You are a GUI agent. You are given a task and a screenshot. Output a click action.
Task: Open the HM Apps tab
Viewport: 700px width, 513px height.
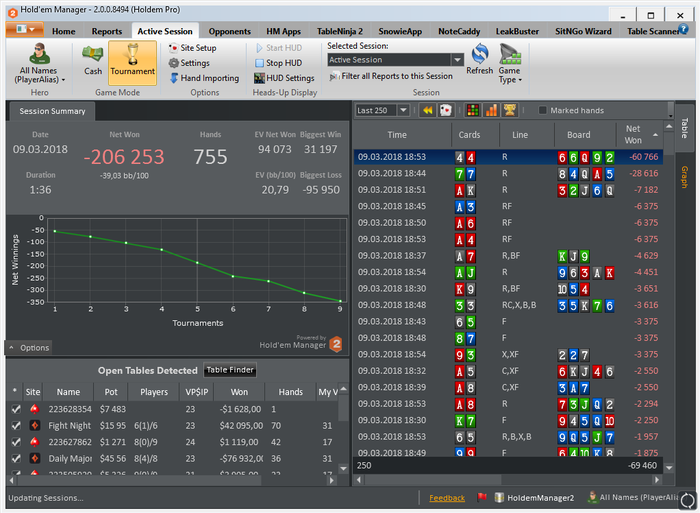tap(283, 31)
